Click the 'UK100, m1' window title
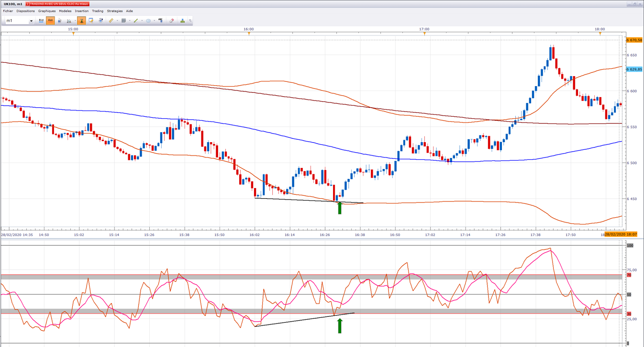The image size is (644, 347). click(13, 4)
